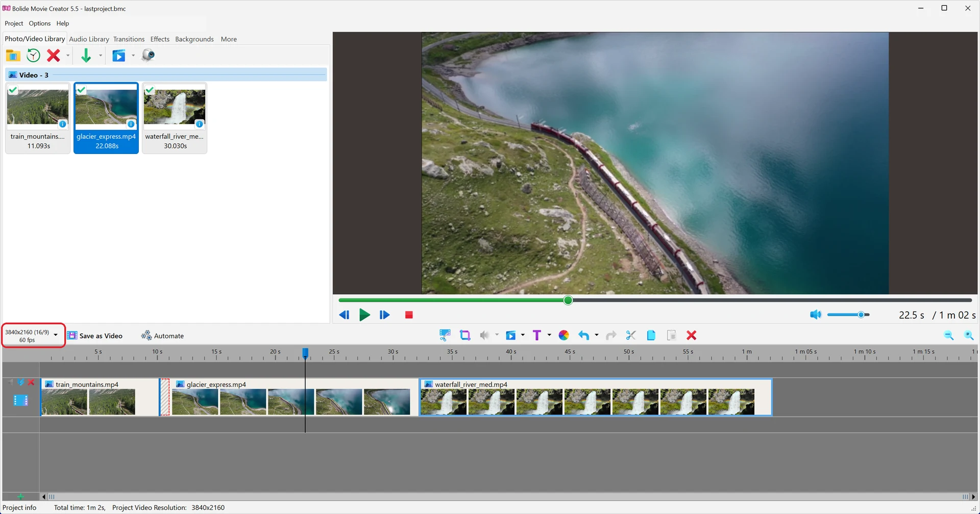The height and width of the screenshot is (514, 980).
Task: Uncheck the glacier_express.mp4 thumbnail checkbox
Action: pyautogui.click(x=81, y=90)
